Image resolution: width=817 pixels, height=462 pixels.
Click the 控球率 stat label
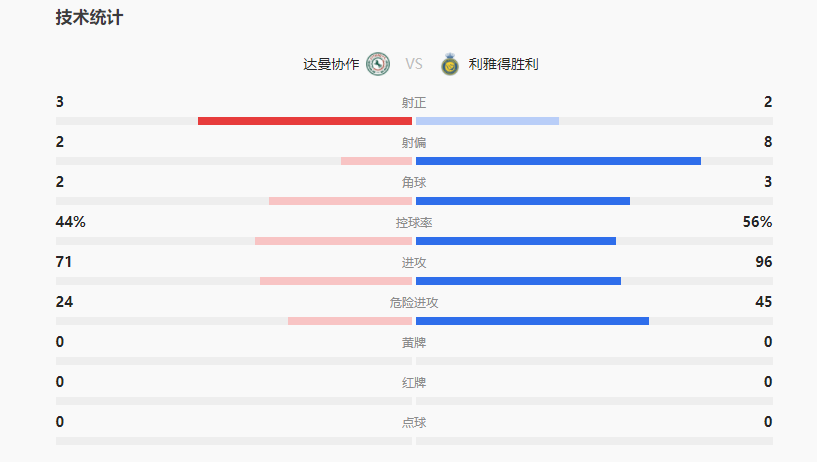(414, 223)
